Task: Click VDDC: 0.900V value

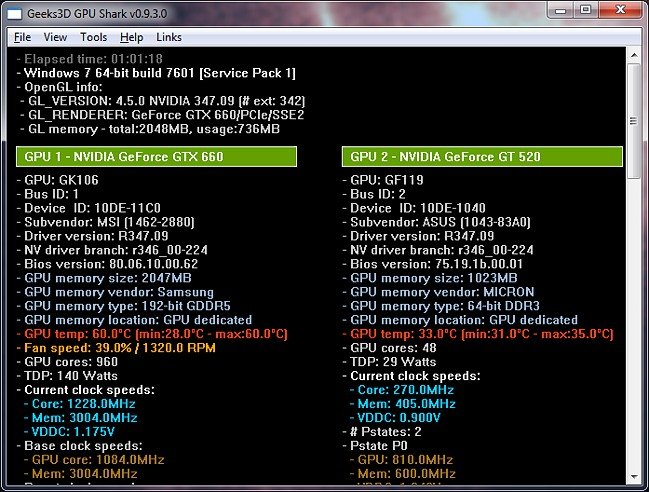Action: click(395, 418)
